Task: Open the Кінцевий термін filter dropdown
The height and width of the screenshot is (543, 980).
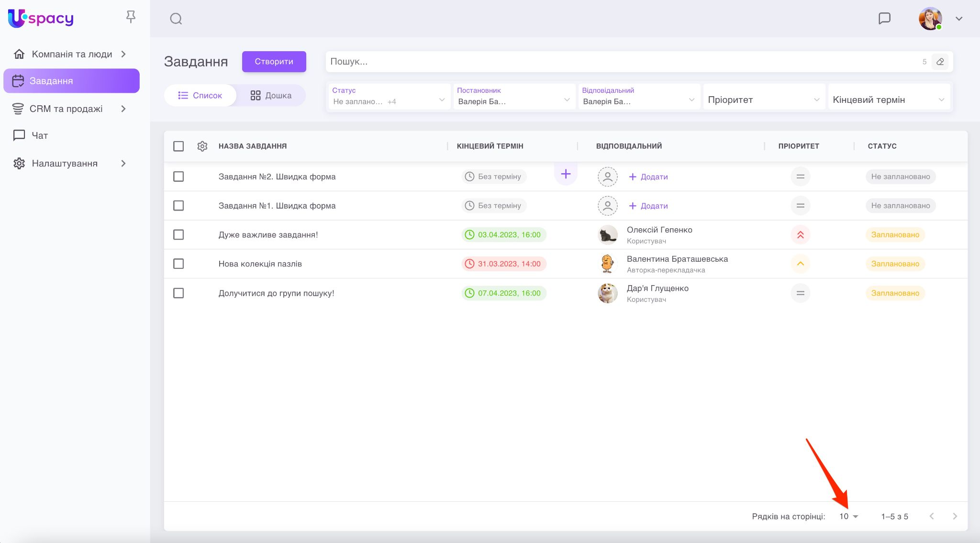Action: tap(888, 100)
